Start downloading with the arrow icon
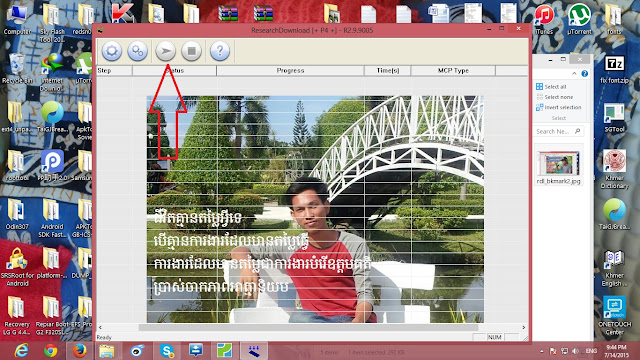 point(165,51)
